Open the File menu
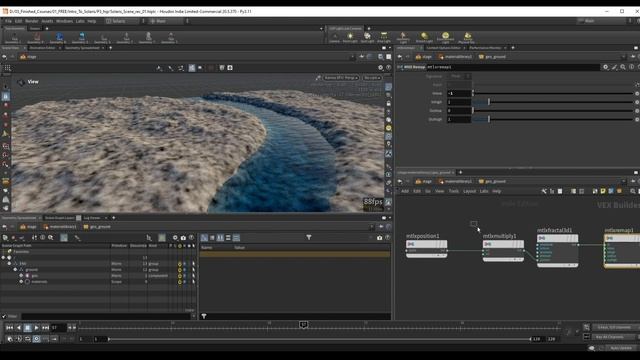The height and width of the screenshot is (360, 640). [x=8, y=21]
